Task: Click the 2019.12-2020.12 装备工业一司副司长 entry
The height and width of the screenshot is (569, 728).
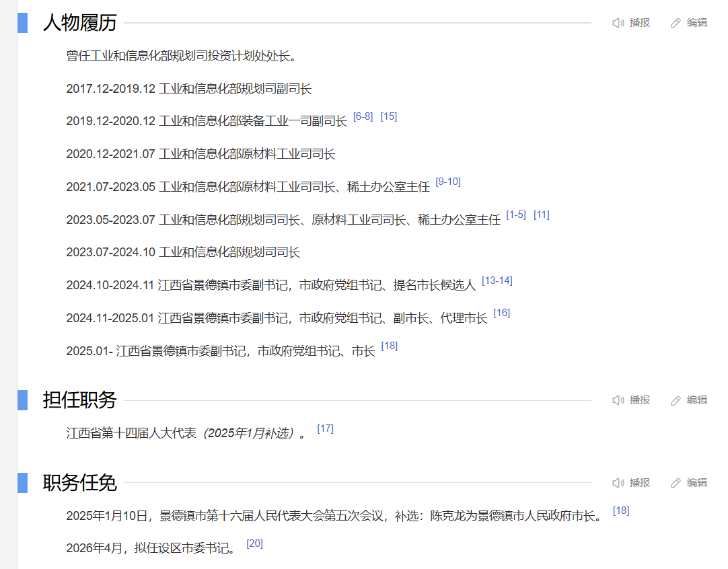Action: click(207, 122)
